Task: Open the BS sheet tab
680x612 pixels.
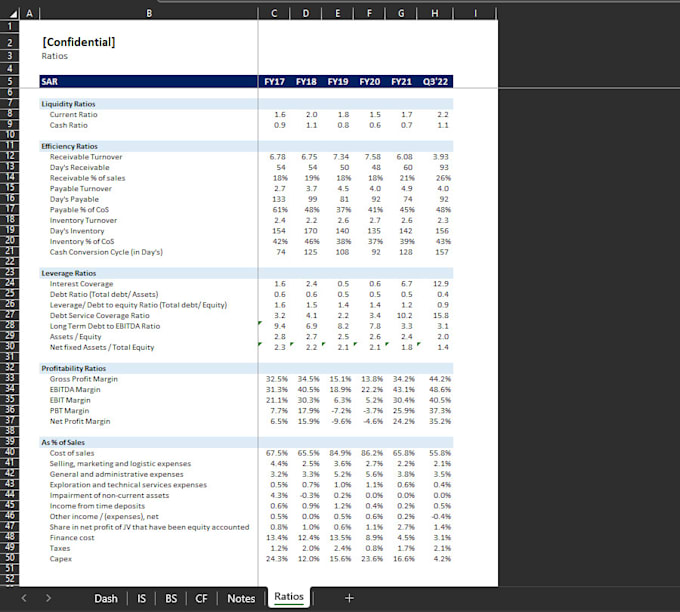Action: pyautogui.click(x=171, y=599)
